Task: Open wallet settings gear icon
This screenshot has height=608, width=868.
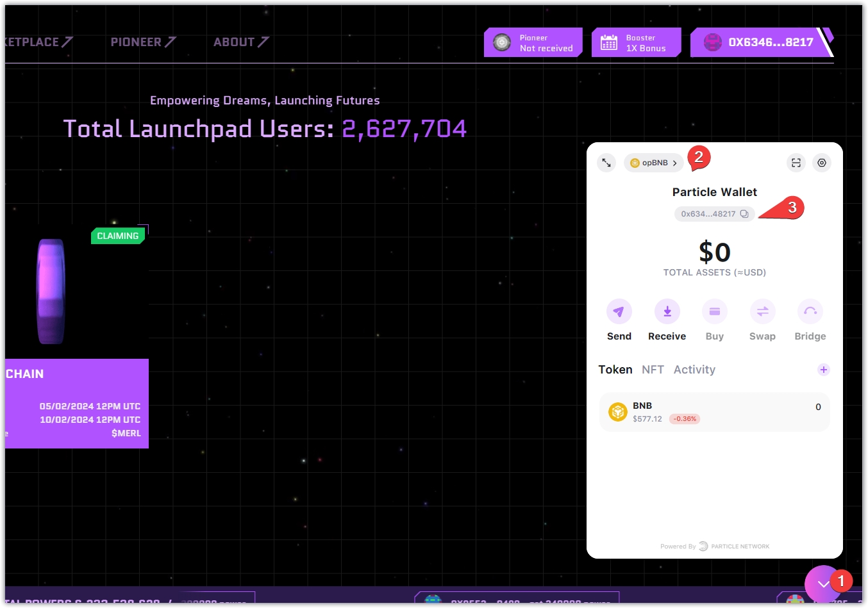Action: (x=821, y=163)
